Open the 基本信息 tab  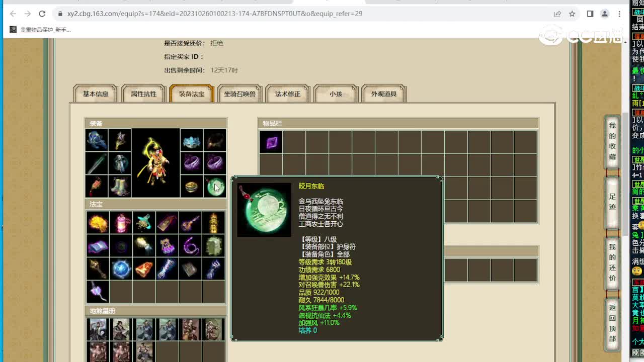(96, 94)
